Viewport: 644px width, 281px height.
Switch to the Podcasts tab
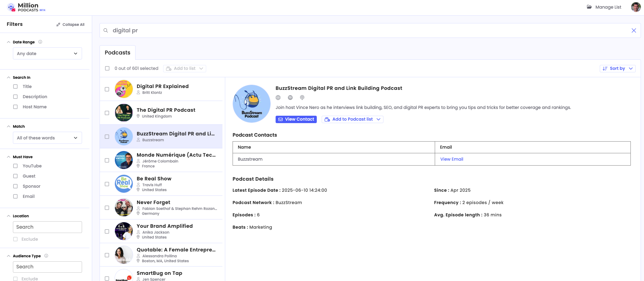click(117, 53)
